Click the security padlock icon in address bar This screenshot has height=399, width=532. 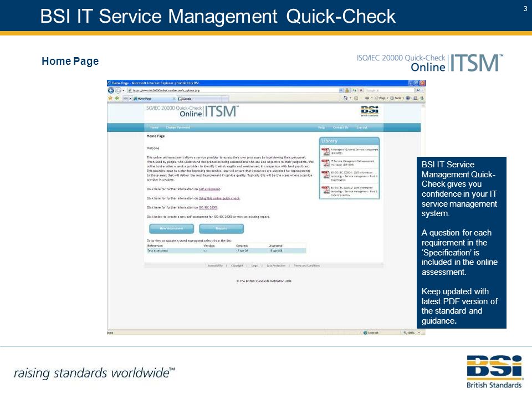click(x=347, y=90)
